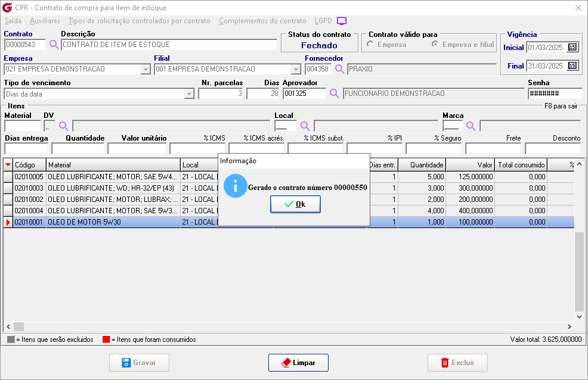The image size is (588, 380).
Task: Click the Desconto input field
Action: tap(553, 149)
